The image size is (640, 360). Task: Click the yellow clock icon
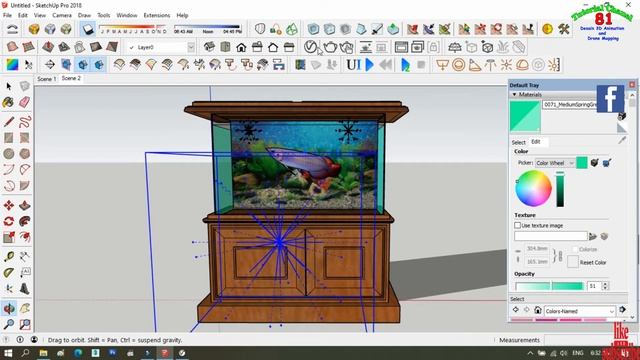(547, 29)
